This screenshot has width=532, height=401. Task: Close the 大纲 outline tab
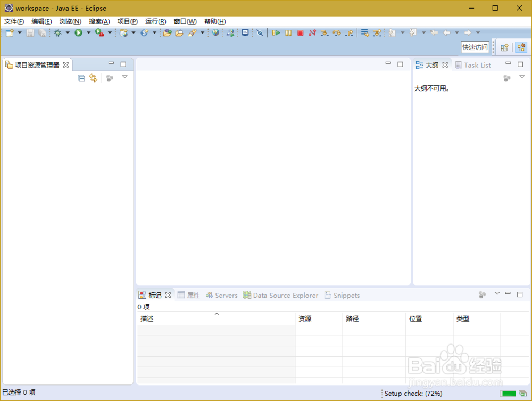coord(445,65)
